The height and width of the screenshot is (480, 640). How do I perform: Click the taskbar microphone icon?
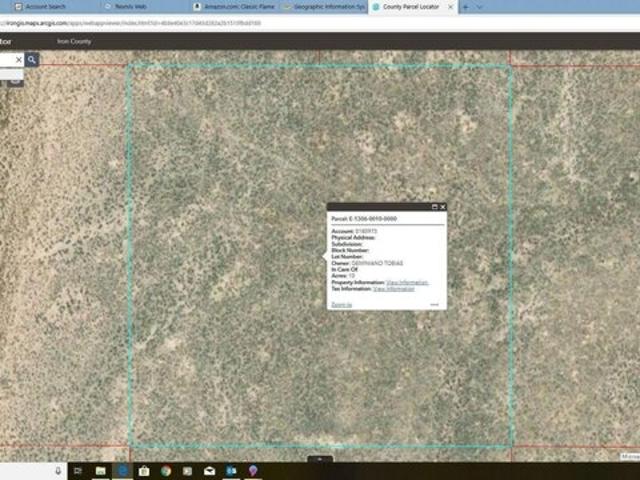[58, 470]
